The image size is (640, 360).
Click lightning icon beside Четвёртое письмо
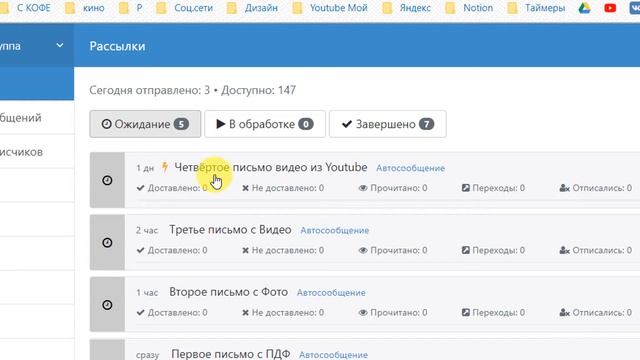165,167
